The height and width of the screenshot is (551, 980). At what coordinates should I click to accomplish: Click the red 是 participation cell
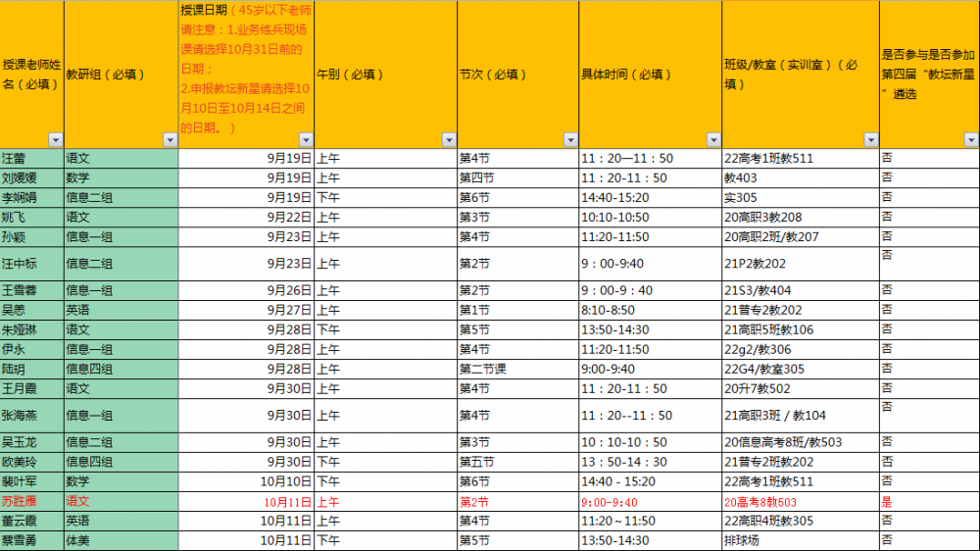pos(927,501)
